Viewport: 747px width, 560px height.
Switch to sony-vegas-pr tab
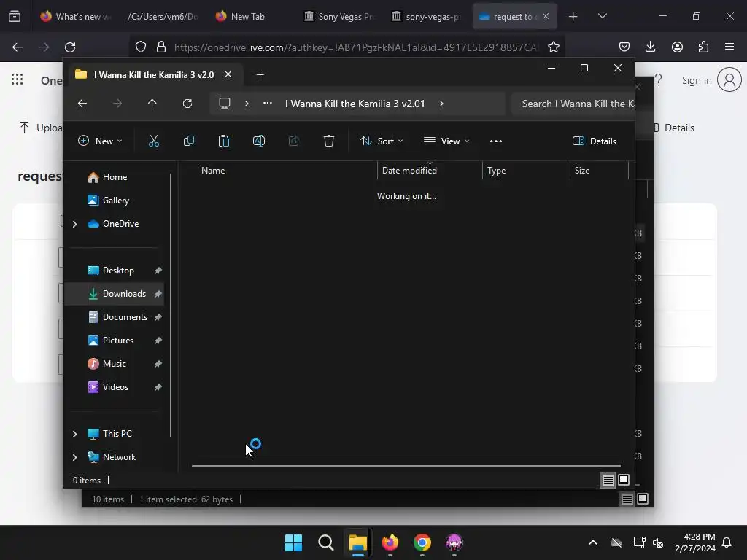[427, 17]
